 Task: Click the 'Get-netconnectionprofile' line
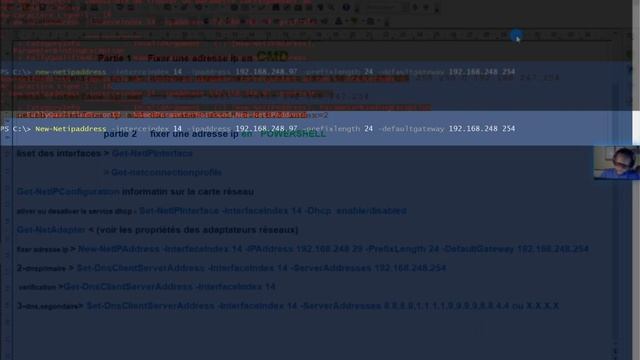[x=163, y=173]
